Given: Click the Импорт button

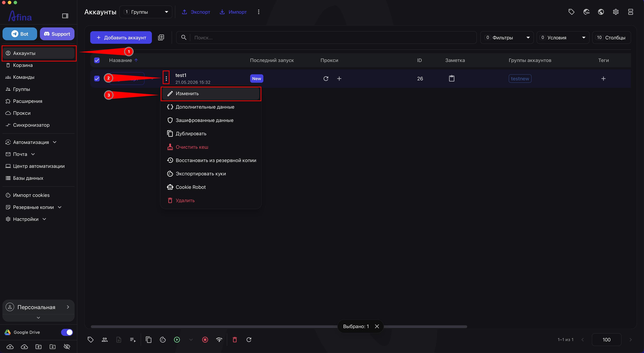Looking at the screenshot, I should pos(233,12).
